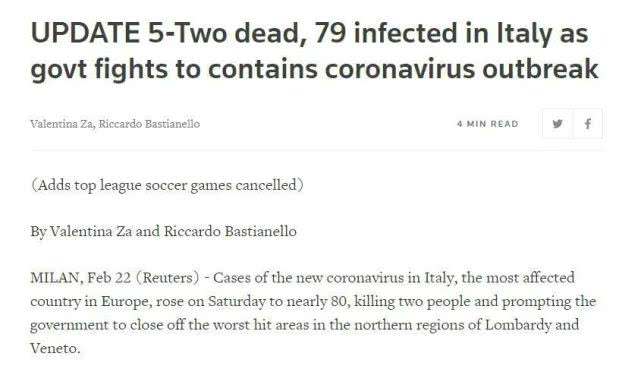
Task: Open Riccardo Bastianello's author link in byline
Action: [x=149, y=123]
